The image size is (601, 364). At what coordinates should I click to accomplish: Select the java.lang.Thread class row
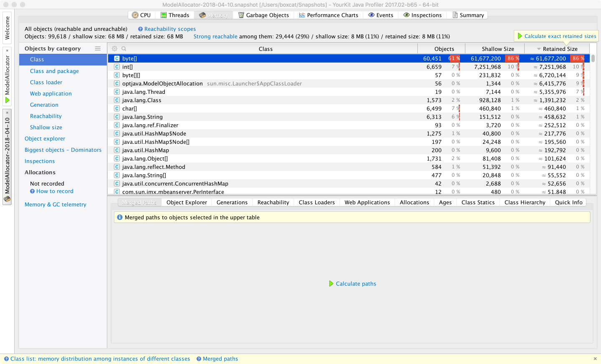point(144,92)
